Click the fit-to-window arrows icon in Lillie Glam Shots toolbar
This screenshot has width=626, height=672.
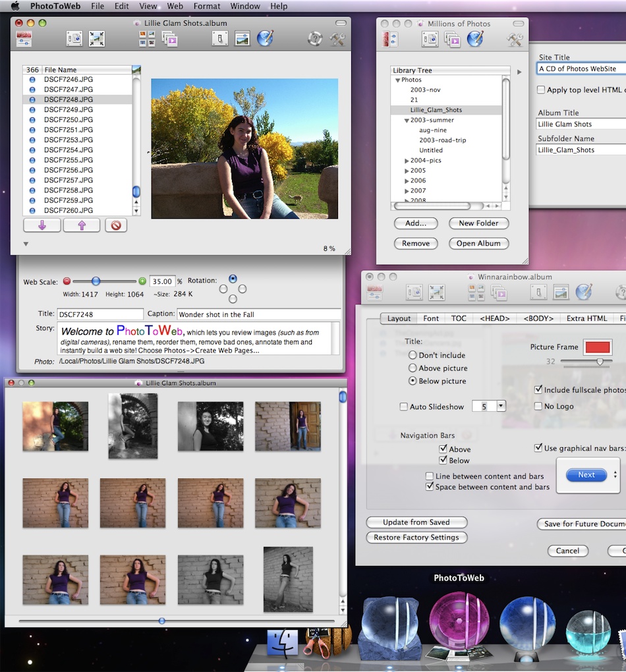pyautogui.click(x=96, y=39)
